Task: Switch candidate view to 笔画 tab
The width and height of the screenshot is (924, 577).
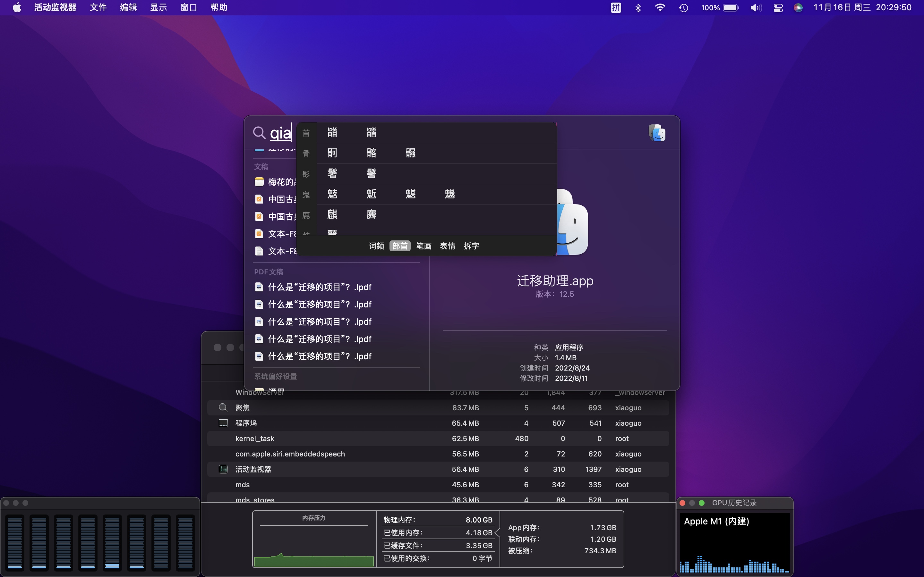Action: point(424,246)
